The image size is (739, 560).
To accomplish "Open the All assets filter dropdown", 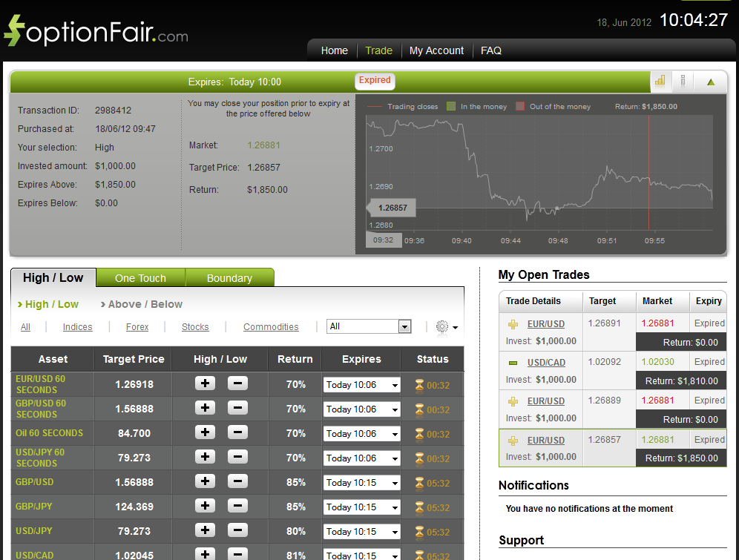I will click(369, 326).
